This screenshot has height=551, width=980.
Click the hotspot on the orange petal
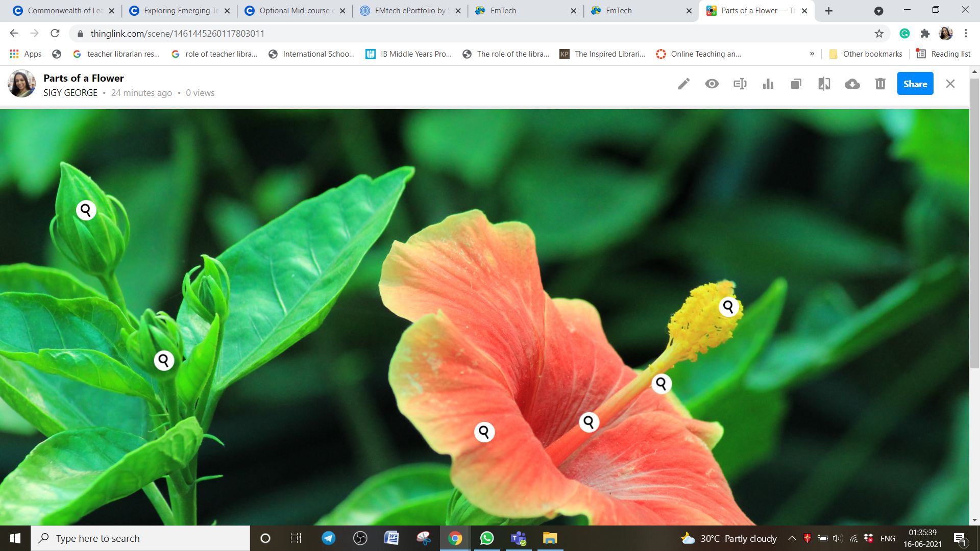coord(484,432)
